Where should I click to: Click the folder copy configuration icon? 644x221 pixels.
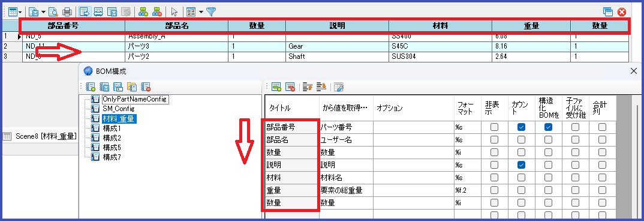pyautogui.click(x=132, y=86)
